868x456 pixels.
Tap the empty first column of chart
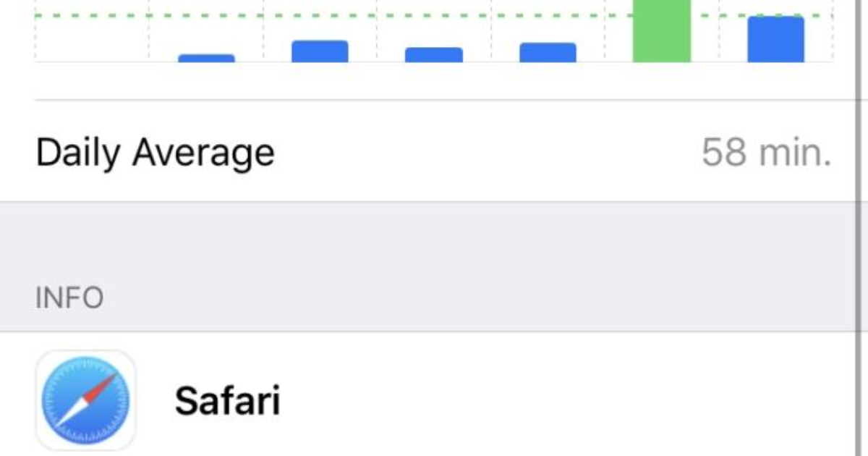pos(92,36)
